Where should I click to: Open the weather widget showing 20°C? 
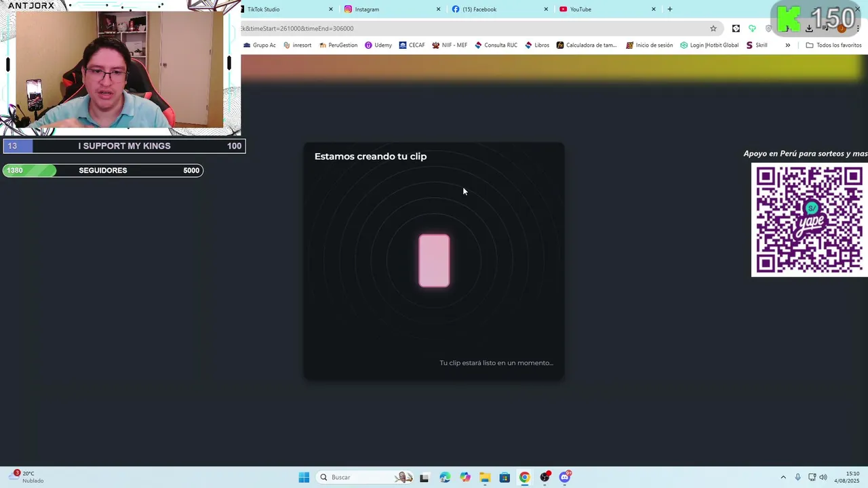click(x=27, y=477)
